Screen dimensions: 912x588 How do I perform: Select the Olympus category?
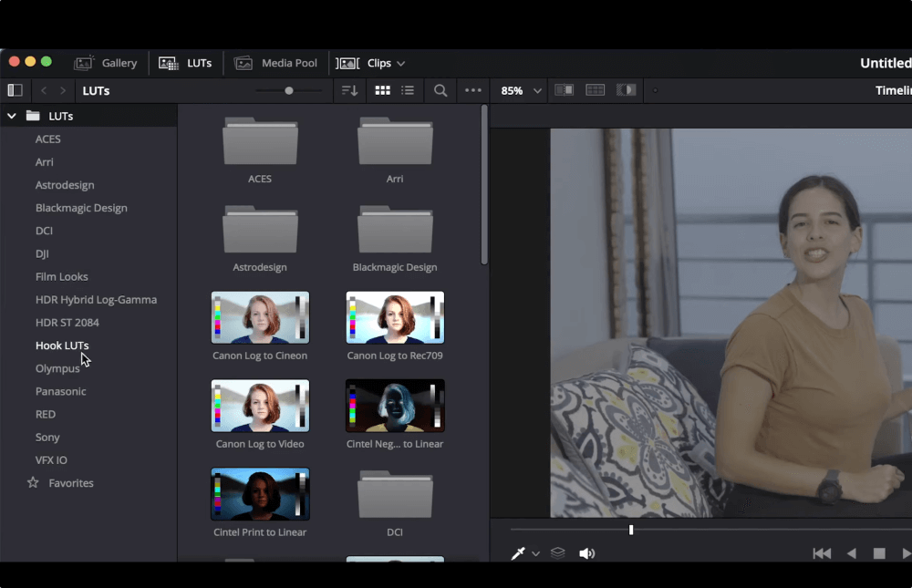57,368
